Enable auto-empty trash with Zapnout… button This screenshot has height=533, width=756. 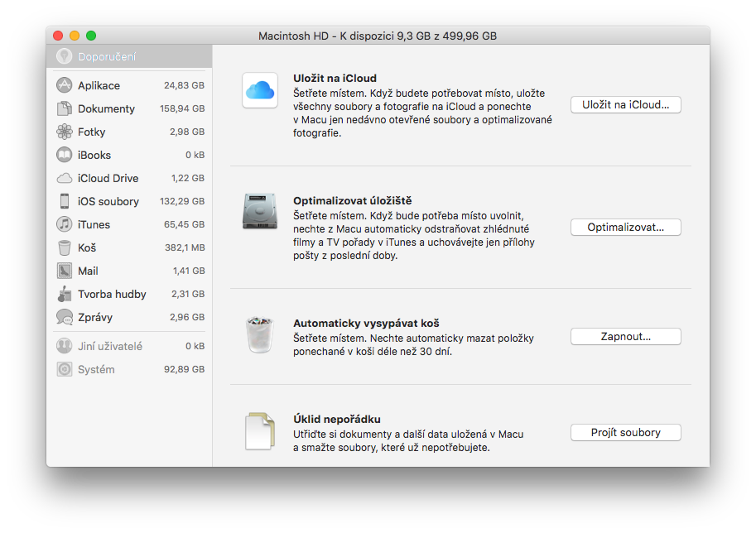point(625,337)
